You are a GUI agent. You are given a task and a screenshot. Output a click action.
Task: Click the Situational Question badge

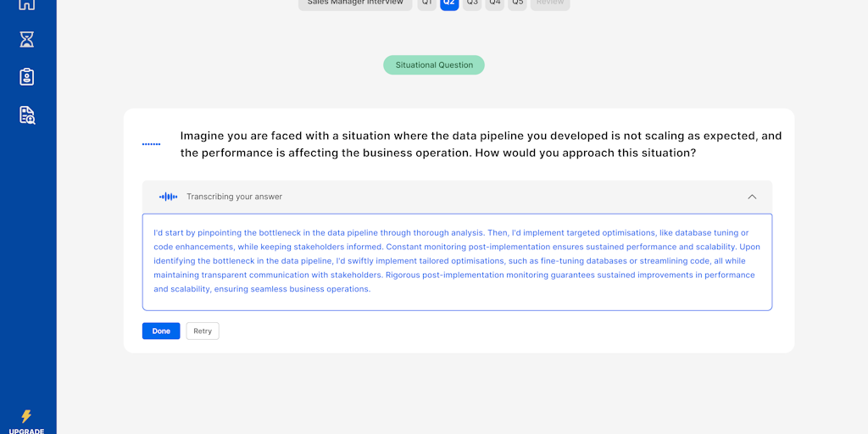434,65
